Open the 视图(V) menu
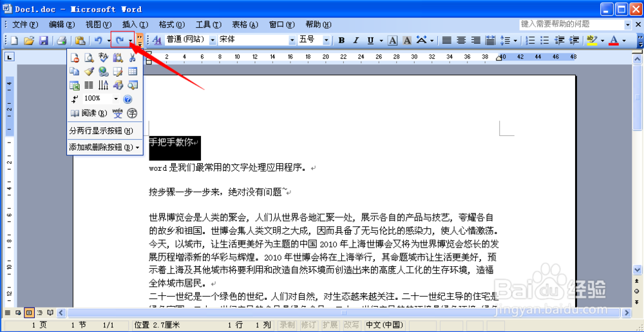Screen dimensions: 644x332 98,24
